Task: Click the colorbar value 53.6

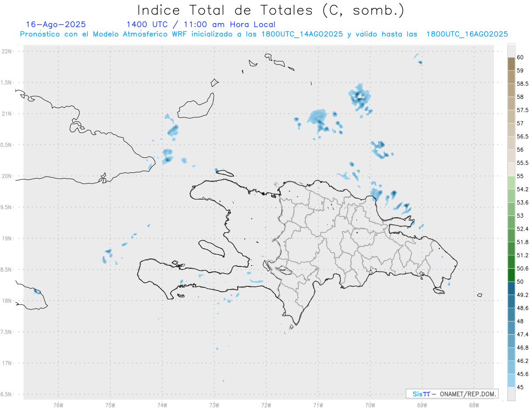Action: click(522, 203)
